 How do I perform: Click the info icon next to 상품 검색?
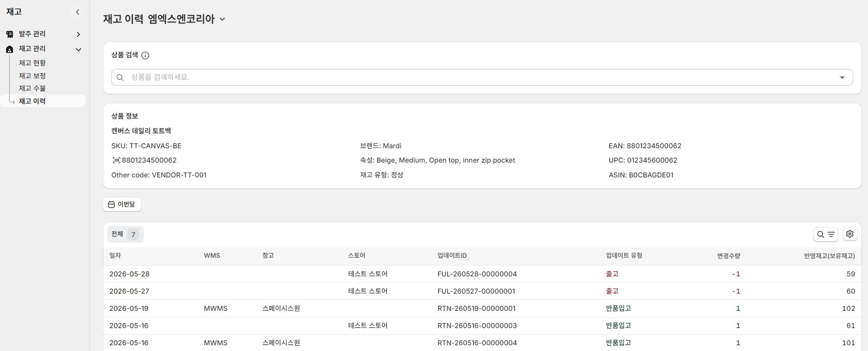(145, 55)
